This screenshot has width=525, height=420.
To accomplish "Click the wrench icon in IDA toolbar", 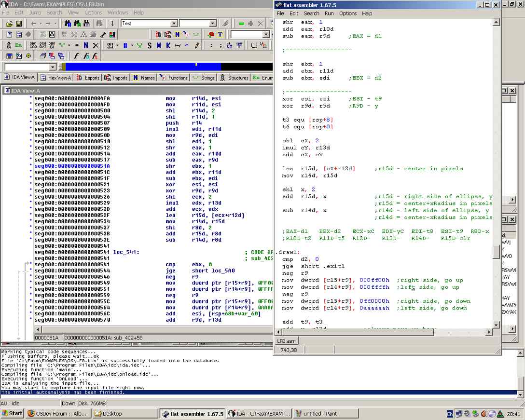I will point(103,34).
